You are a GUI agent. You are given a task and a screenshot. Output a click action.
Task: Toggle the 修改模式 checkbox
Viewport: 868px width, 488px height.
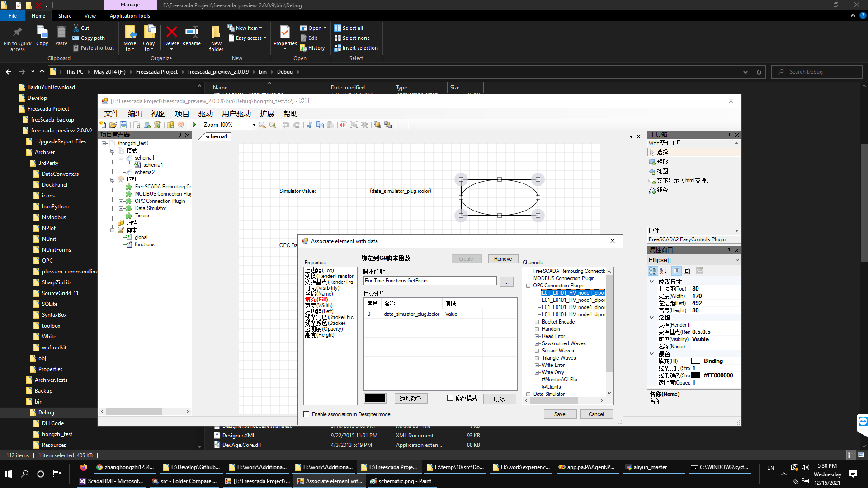[450, 398]
